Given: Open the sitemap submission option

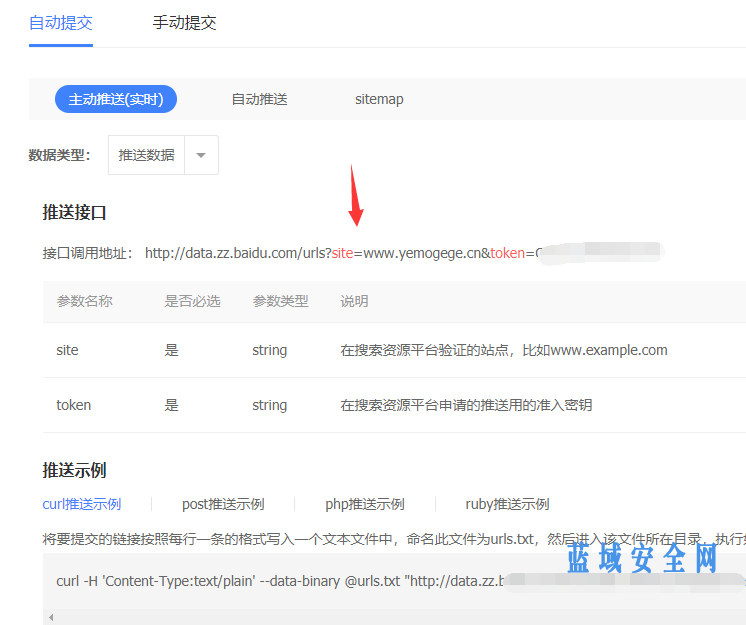Looking at the screenshot, I should click(379, 99).
